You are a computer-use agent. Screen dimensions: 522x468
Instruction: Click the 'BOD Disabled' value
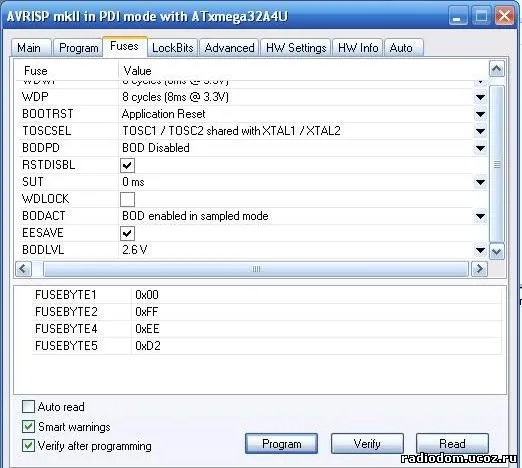click(156, 148)
